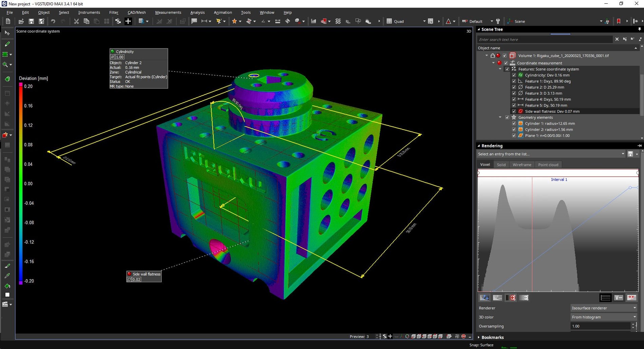Click the Save project icon
644x349 pixels.
point(31,21)
